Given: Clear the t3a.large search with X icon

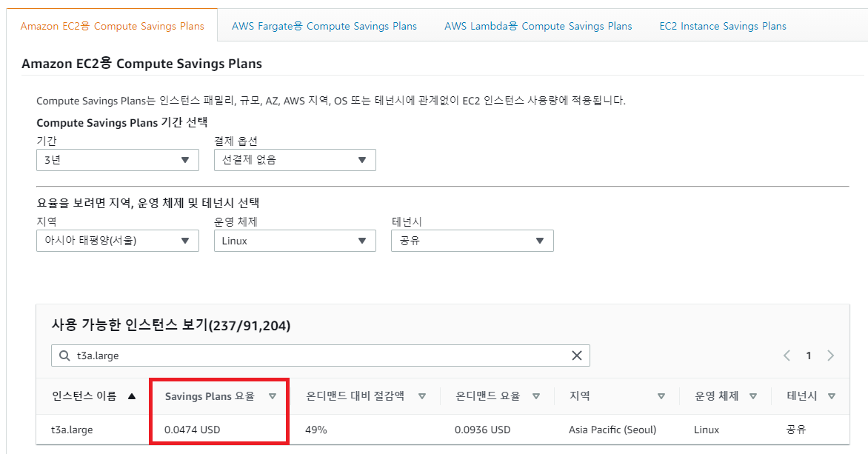Looking at the screenshot, I should [577, 355].
